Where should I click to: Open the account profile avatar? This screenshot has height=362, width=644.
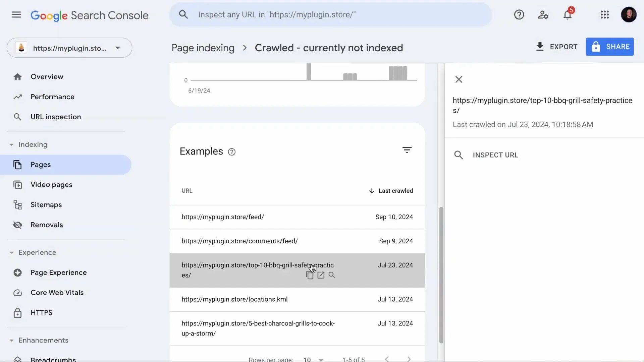pyautogui.click(x=629, y=15)
